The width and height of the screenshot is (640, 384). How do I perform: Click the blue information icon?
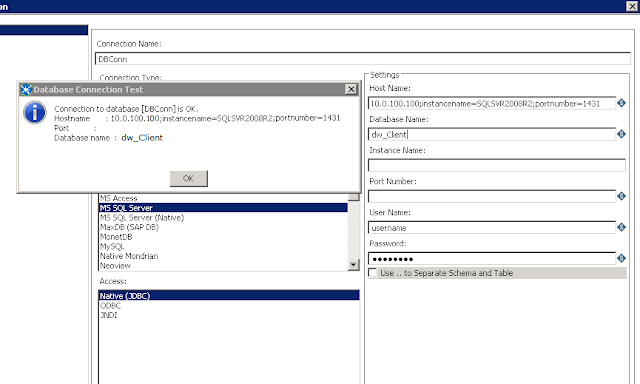pyautogui.click(x=34, y=113)
